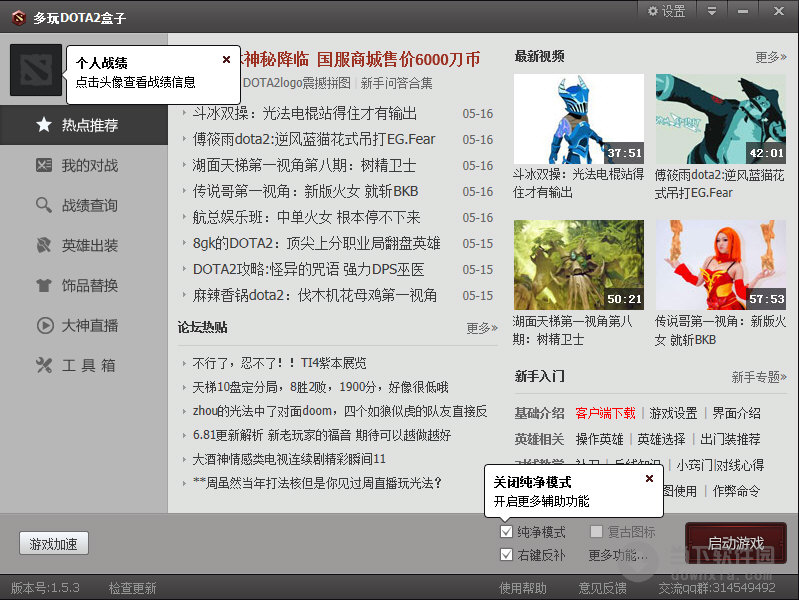
Task: Open 出门装推荐 link
Action: (730, 439)
